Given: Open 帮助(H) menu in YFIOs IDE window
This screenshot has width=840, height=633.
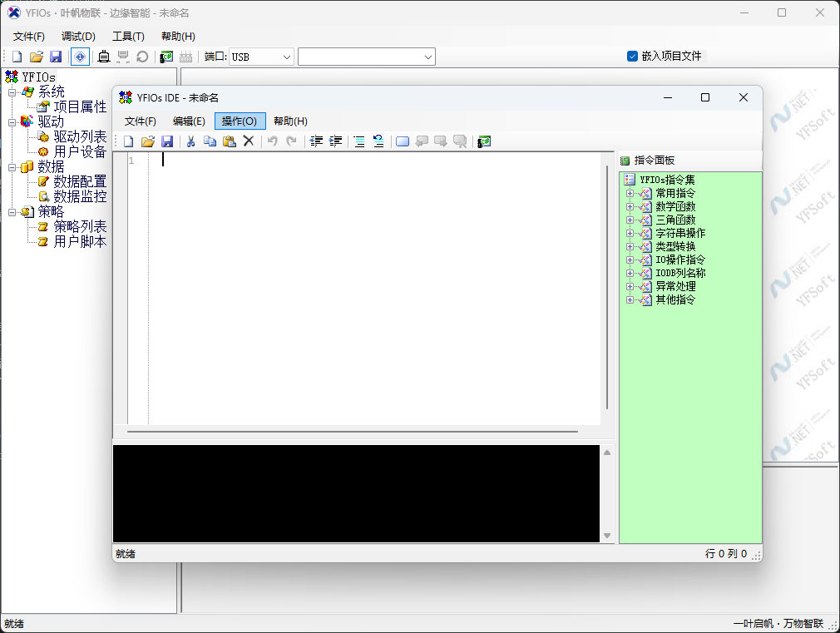Looking at the screenshot, I should coord(290,121).
